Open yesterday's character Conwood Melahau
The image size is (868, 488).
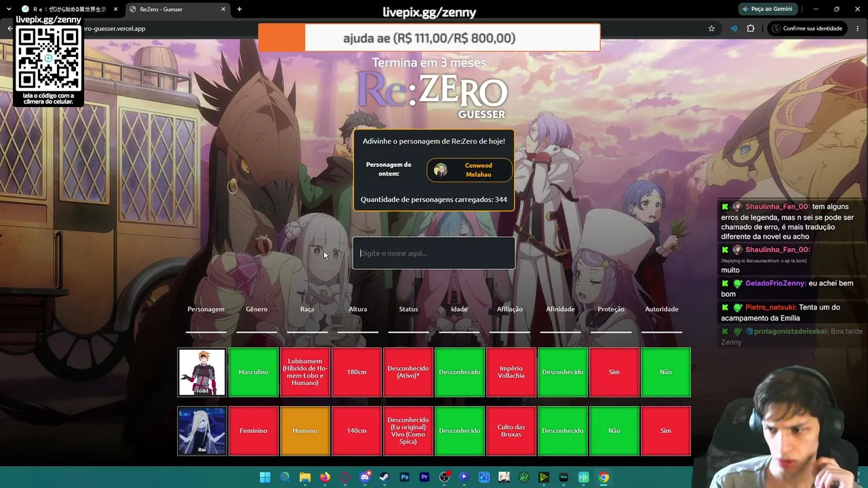coord(469,170)
